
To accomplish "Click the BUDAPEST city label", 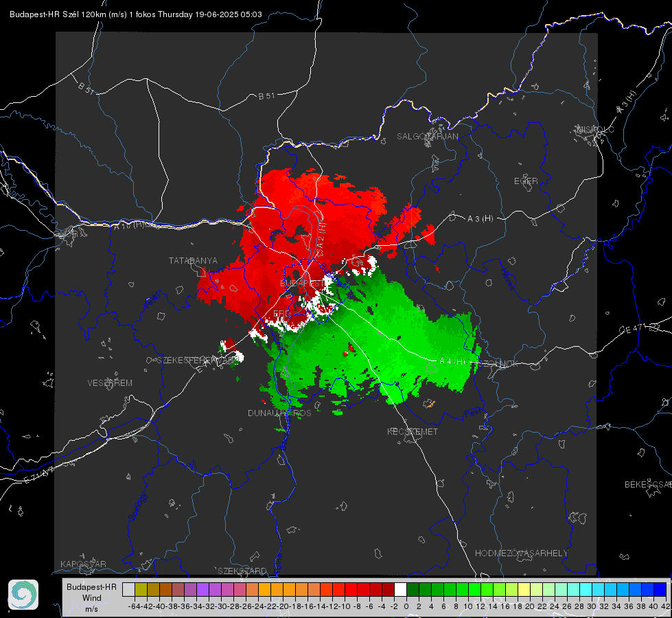I will click(302, 284).
